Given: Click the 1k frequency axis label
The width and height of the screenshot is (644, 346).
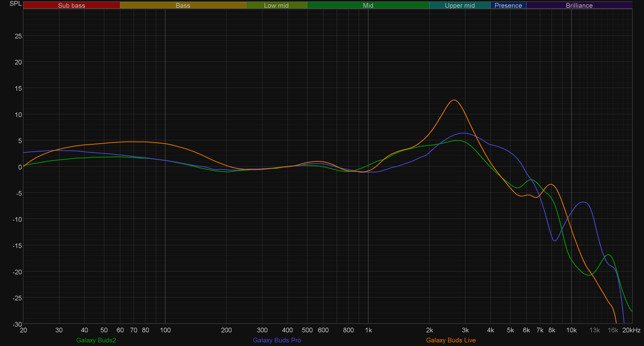Looking at the screenshot, I should (x=368, y=330).
